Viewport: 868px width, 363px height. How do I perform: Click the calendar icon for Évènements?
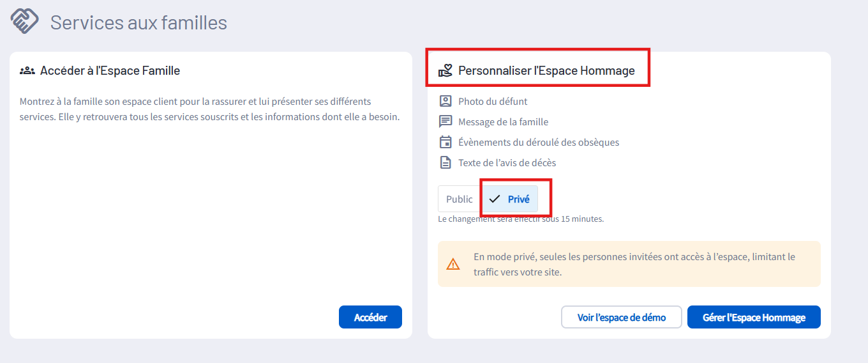tap(445, 142)
